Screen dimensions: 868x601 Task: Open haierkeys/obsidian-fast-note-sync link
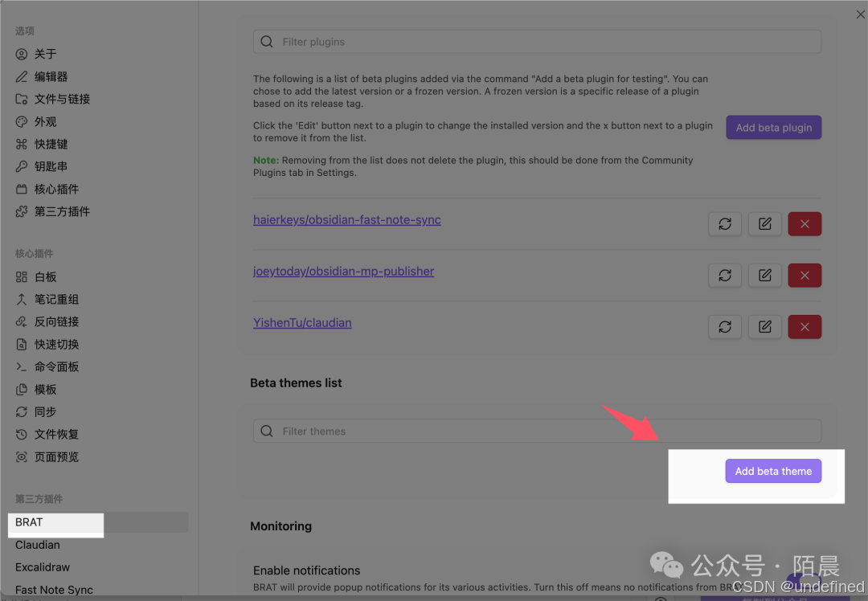click(x=347, y=219)
